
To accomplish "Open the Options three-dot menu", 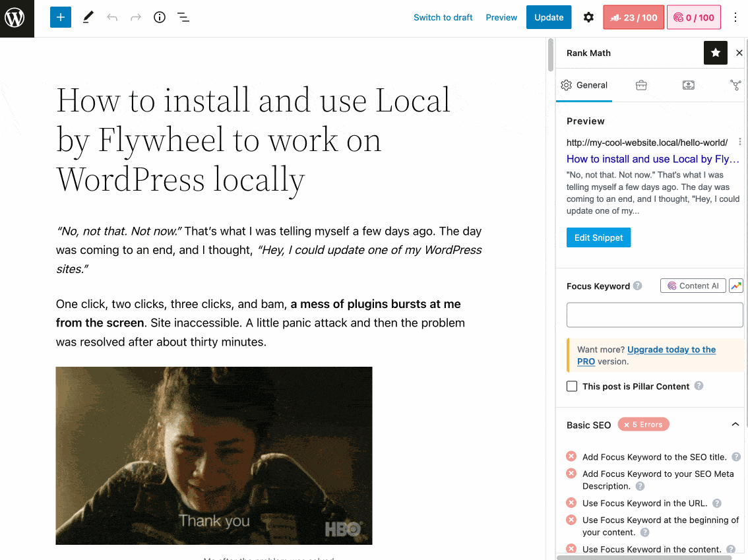I will 735,18.
